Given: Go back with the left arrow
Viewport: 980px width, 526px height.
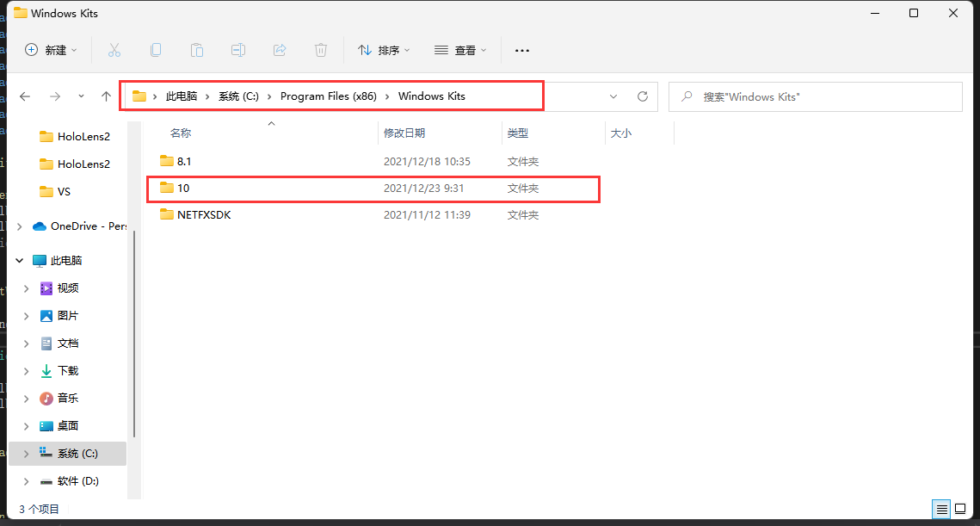Looking at the screenshot, I should click(25, 96).
